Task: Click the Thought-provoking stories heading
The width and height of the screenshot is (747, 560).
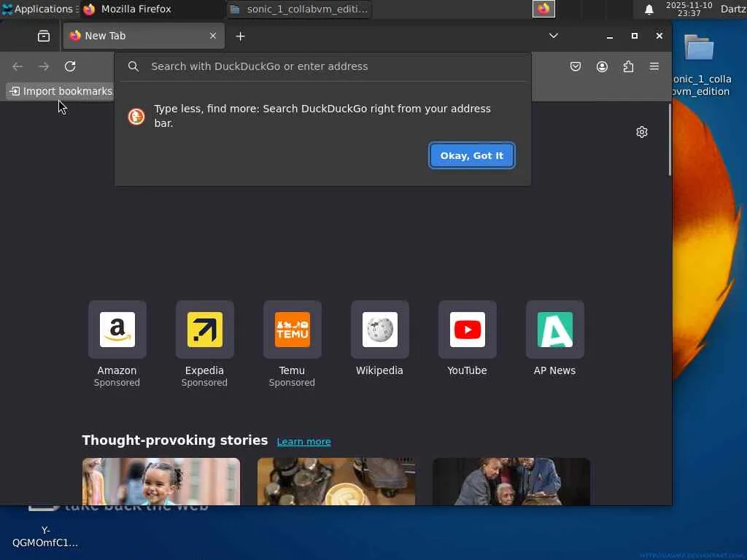Action: click(175, 440)
